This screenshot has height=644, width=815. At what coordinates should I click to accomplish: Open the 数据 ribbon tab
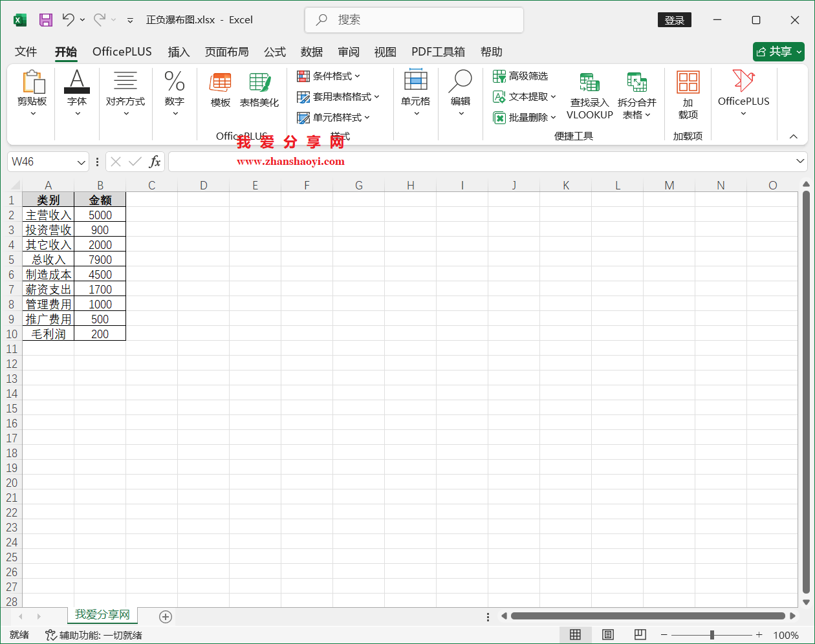[x=312, y=52]
